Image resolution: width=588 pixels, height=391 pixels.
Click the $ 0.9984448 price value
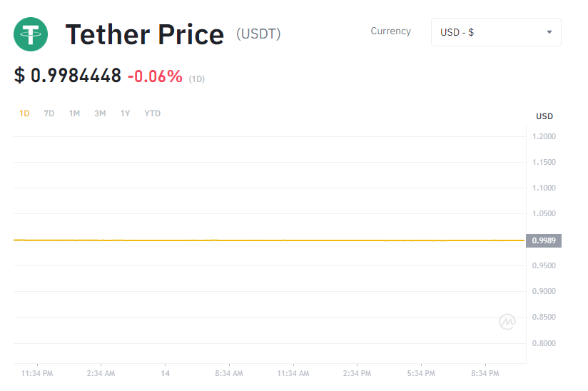click(68, 76)
